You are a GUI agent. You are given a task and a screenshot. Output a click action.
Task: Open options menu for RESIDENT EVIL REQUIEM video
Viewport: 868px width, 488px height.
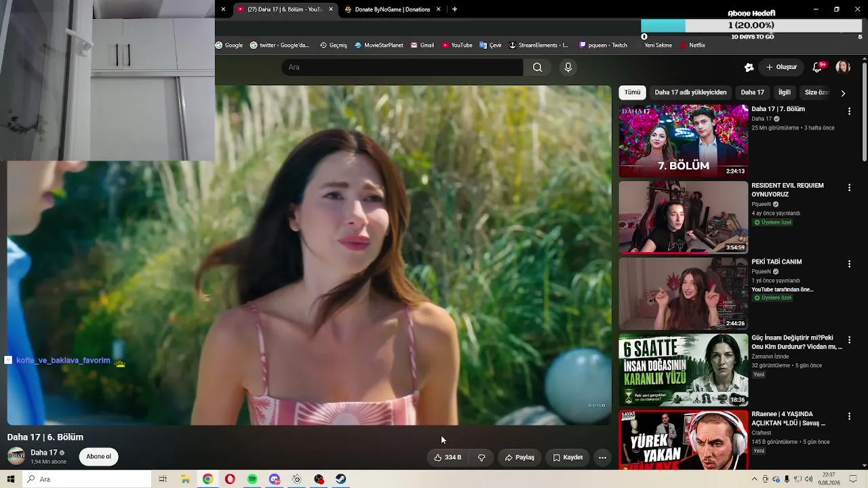point(849,188)
